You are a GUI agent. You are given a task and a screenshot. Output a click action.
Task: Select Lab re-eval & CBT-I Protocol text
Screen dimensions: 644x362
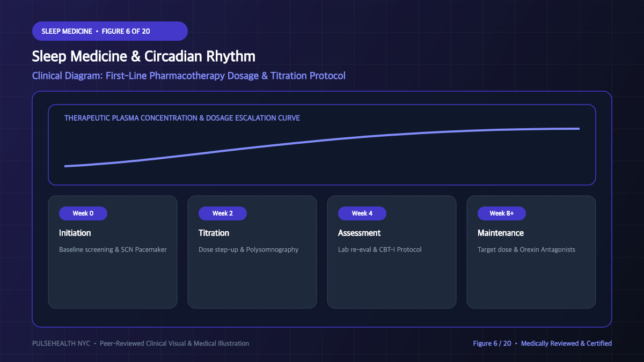point(380,249)
